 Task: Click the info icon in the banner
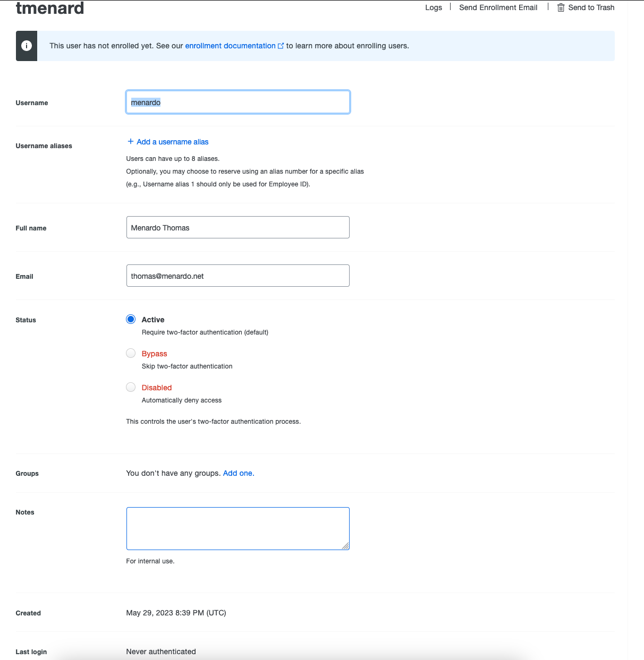[27, 46]
